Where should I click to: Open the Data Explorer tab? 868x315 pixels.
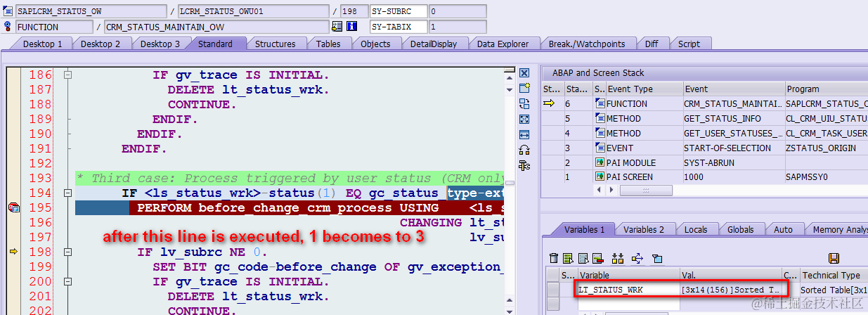click(503, 44)
